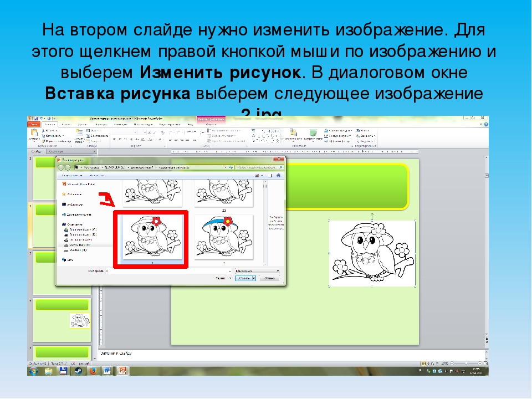This screenshot has height=399, width=532.
Task: Open the slide Layout dropdown in the ribbon
Action: pos(94,131)
